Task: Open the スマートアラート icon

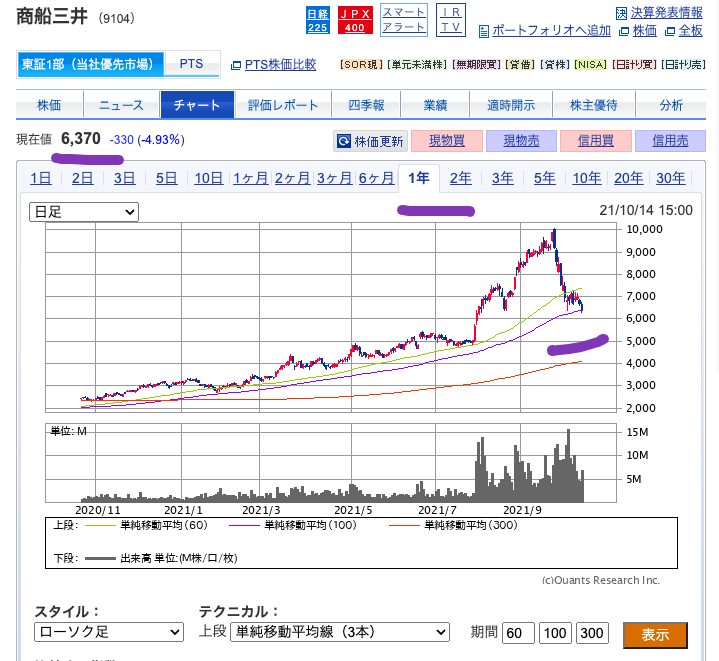Action: click(x=404, y=20)
